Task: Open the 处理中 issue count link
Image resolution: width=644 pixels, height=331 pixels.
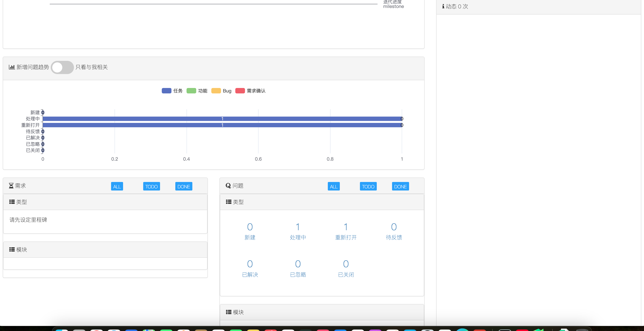Action: (x=298, y=231)
